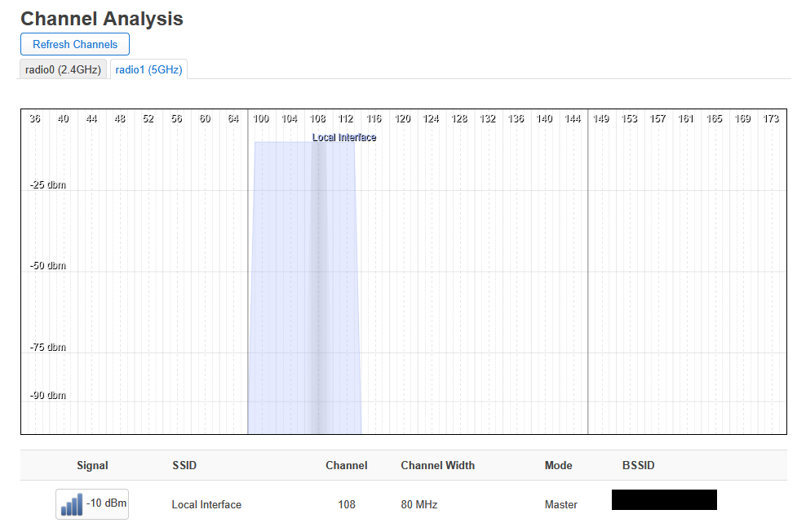Click the Channel column header
The image size is (797, 532).
[346, 465]
